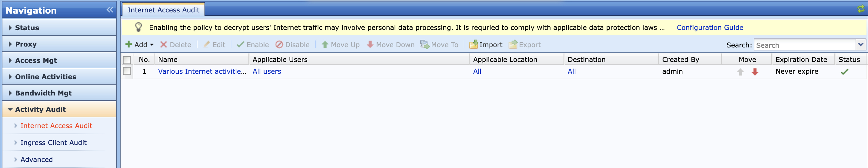
Task: Select the Internet Access Audit tab
Action: [x=163, y=10]
